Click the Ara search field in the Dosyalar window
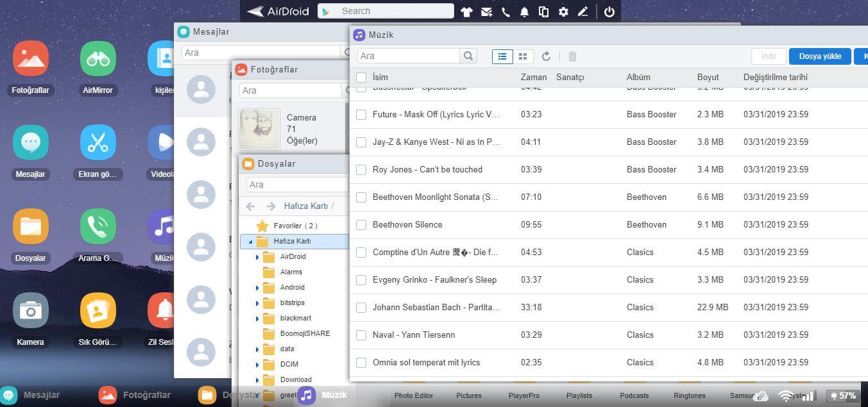The height and width of the screenshot is (407, 868). click(296, 185)
